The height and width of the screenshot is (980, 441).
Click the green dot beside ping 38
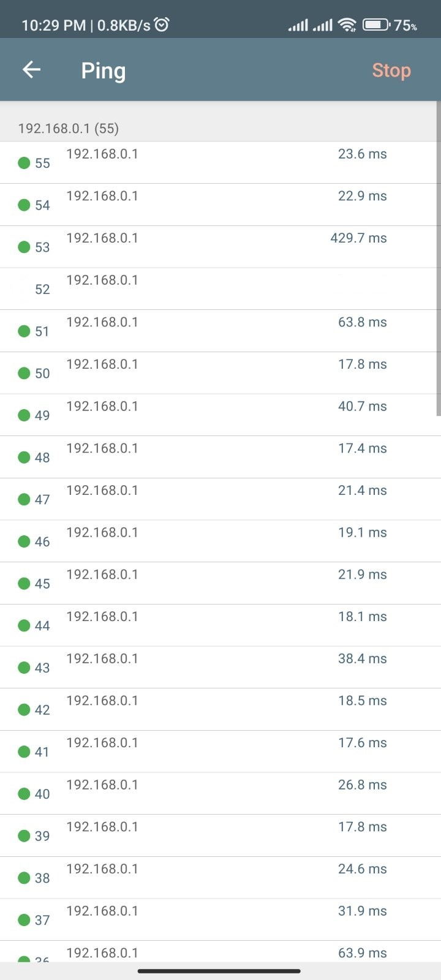tap(24, 878)
